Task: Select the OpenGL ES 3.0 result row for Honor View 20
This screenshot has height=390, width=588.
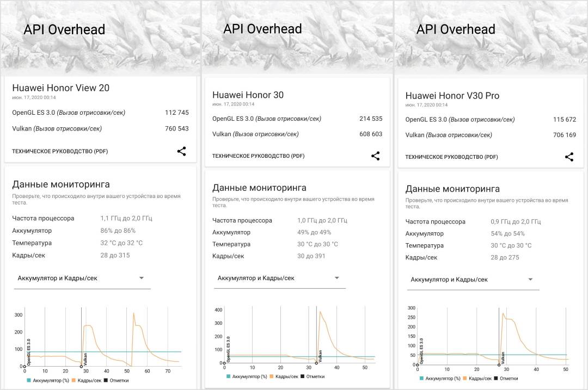Action: pyautogui.click(x=100, y=113)
